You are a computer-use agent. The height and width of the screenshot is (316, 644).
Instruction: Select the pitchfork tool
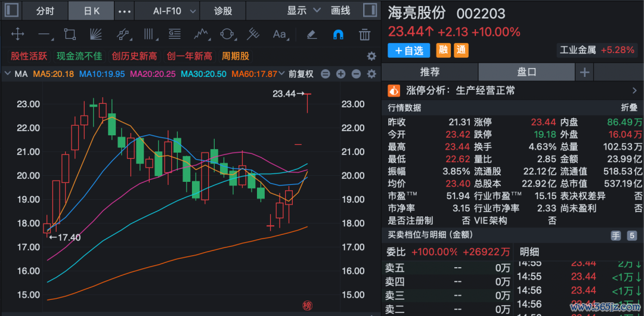253,34
